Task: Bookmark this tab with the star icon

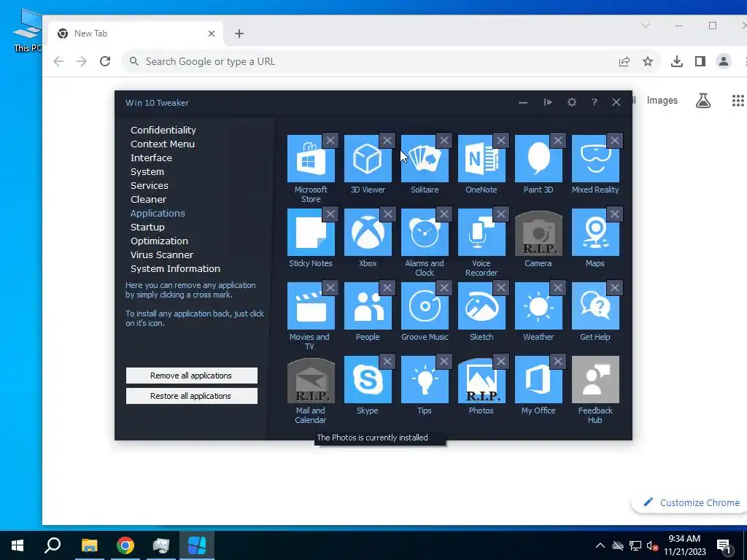Action: 648,61
